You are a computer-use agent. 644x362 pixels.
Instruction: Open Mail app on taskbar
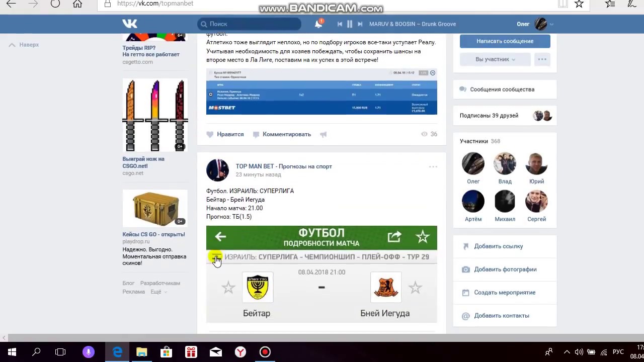pos(216,352)
